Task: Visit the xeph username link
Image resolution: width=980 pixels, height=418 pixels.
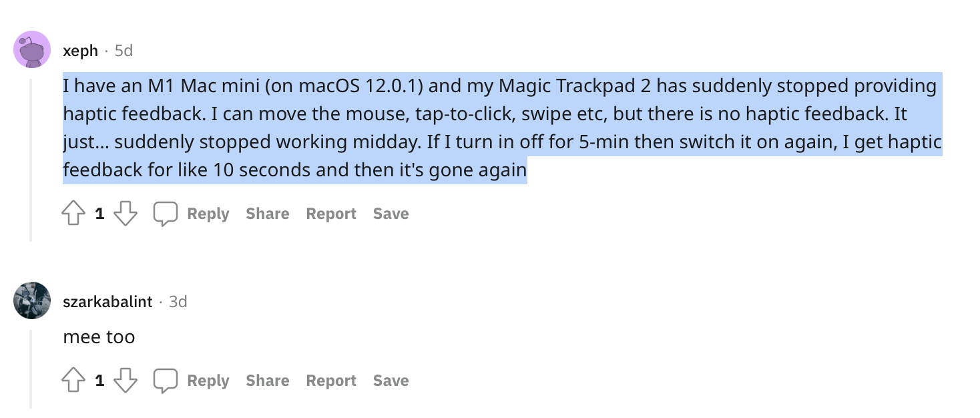Action: click(80, 51)
